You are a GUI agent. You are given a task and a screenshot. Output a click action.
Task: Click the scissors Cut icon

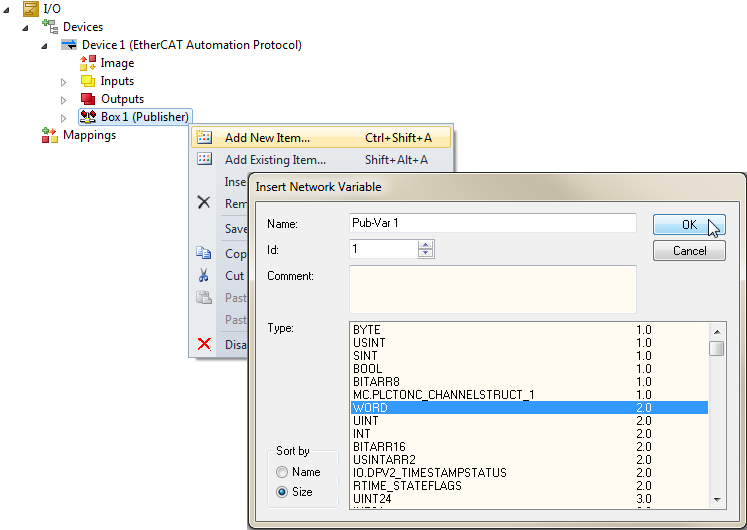click(x=204, y=275)
